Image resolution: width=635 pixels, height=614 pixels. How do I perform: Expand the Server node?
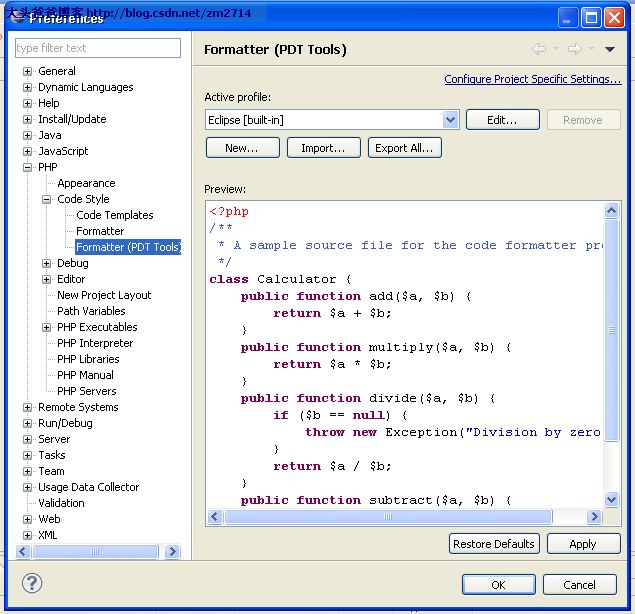click(27, 439)
